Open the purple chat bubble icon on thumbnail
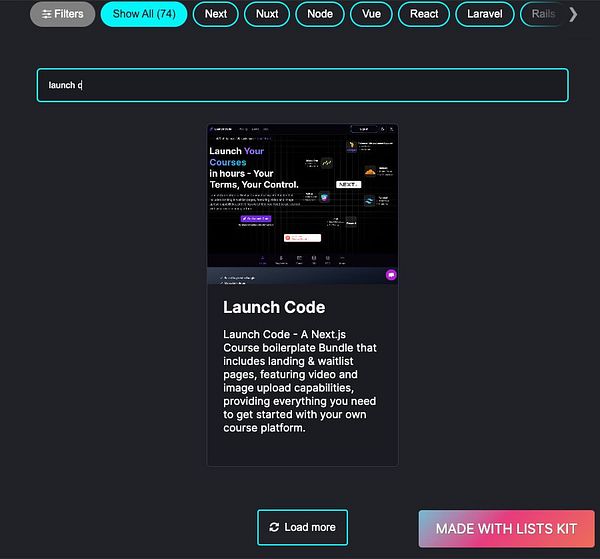The height and width of the screenshot is (559, 600). tap(391, 275)
